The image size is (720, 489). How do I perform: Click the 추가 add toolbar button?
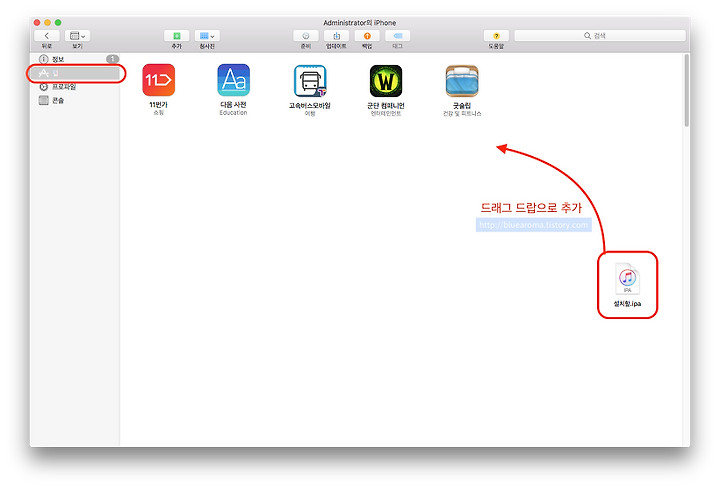point(176,36)
